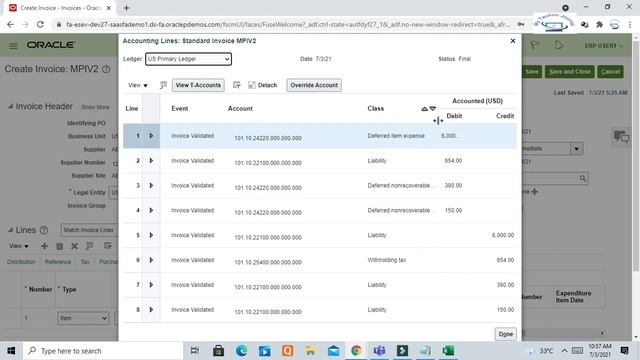Viewport: 640px width, 360px height.
Task: Click Override Account button
Action: 314,85
